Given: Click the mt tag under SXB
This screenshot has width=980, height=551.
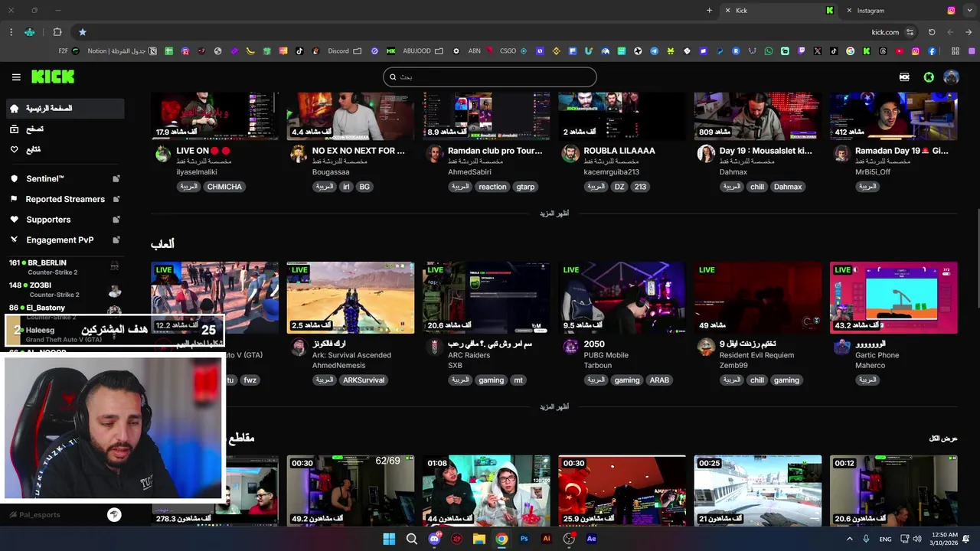Looking at the screenshot, I should coord(518,380).
